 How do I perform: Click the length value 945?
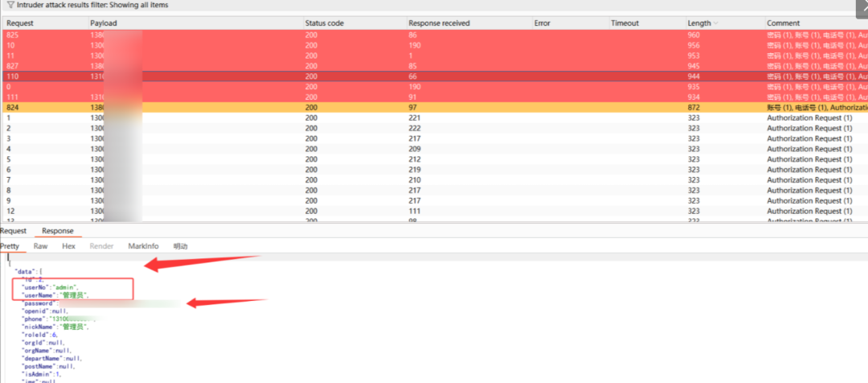coord(694,66)
